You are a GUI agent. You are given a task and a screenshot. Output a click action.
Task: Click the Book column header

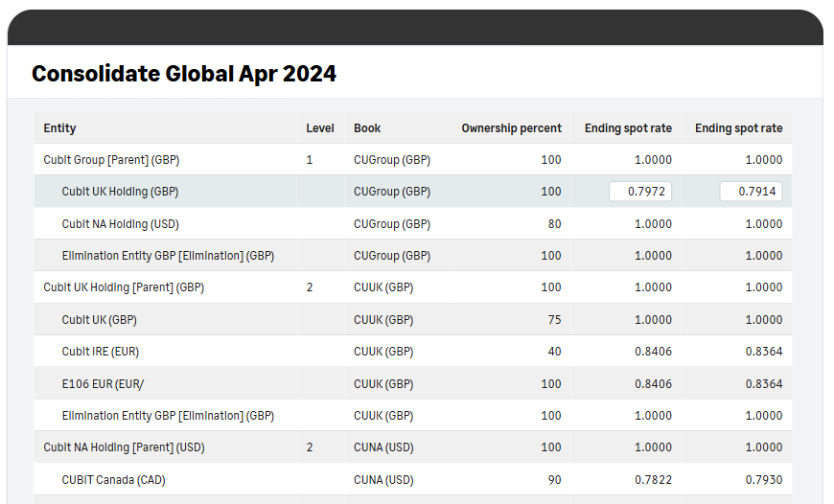367,128
